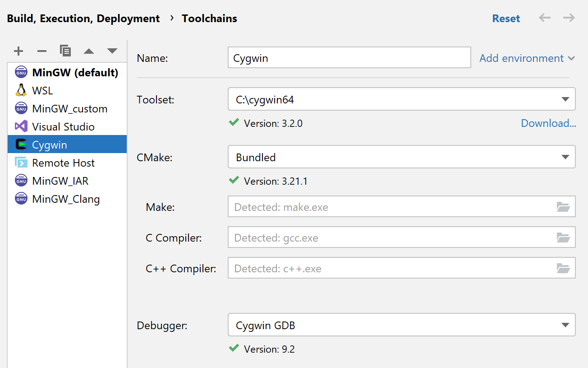Screen dimensions: 588x368
Task: Add a new toolchain with the plus icon
Action: point(18,51)
